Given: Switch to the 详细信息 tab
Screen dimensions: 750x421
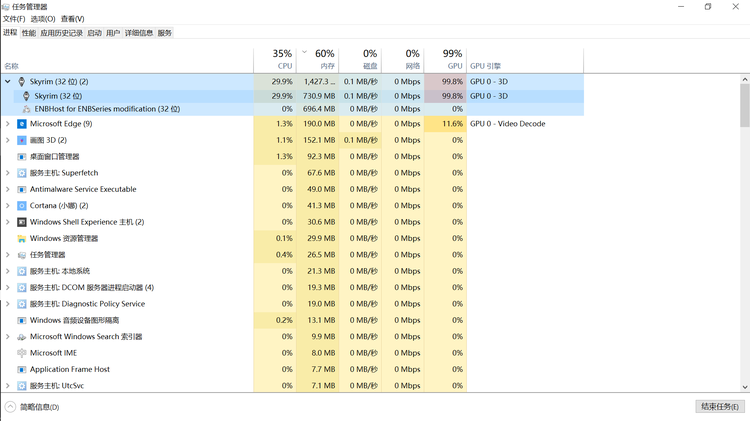Looking at the screenshot, I should [139, 33].
